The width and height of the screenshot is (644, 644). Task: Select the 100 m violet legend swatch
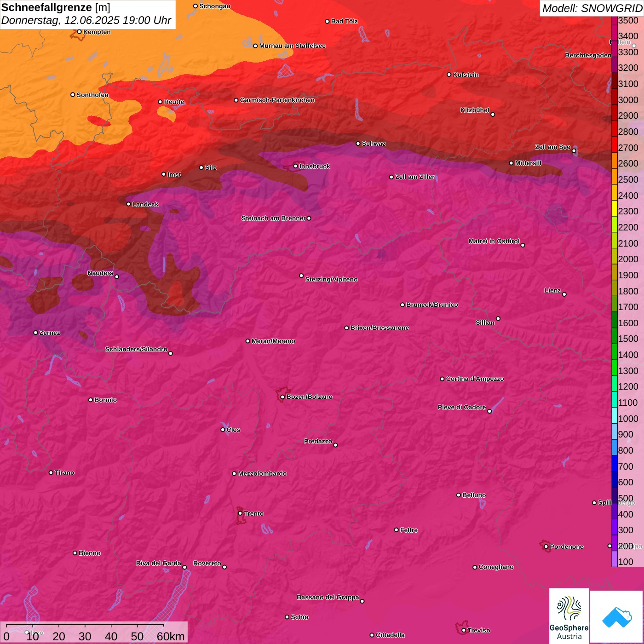[x=615, y=558]
